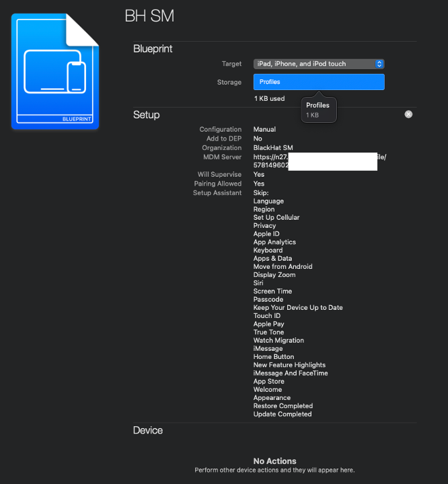Viewport: 448px width, 484px height.
Task: Click the Will Supervise Yes value
Action: (x=259, y=175)
